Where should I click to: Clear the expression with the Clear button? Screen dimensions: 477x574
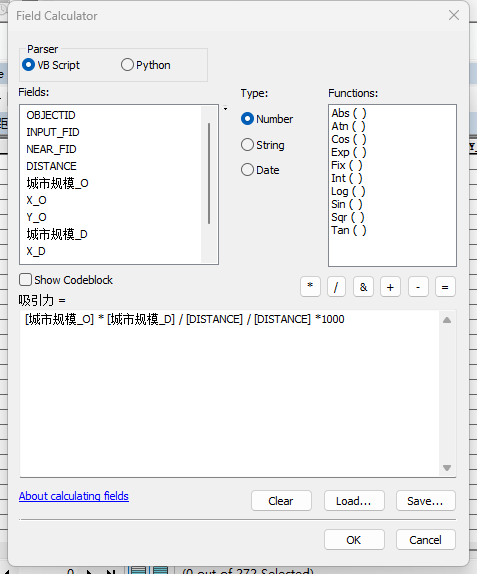coord(281,501)
